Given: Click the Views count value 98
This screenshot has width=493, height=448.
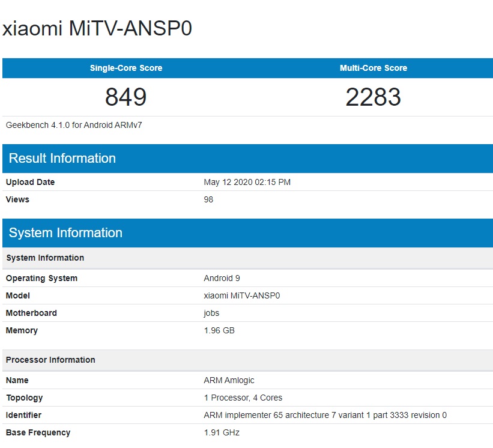Looking at the screenshot, I should (x=208, y=199).
